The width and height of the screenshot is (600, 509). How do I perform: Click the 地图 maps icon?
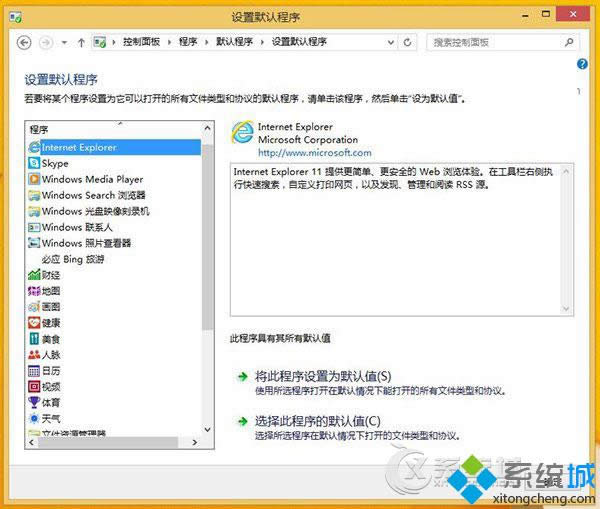34,291
